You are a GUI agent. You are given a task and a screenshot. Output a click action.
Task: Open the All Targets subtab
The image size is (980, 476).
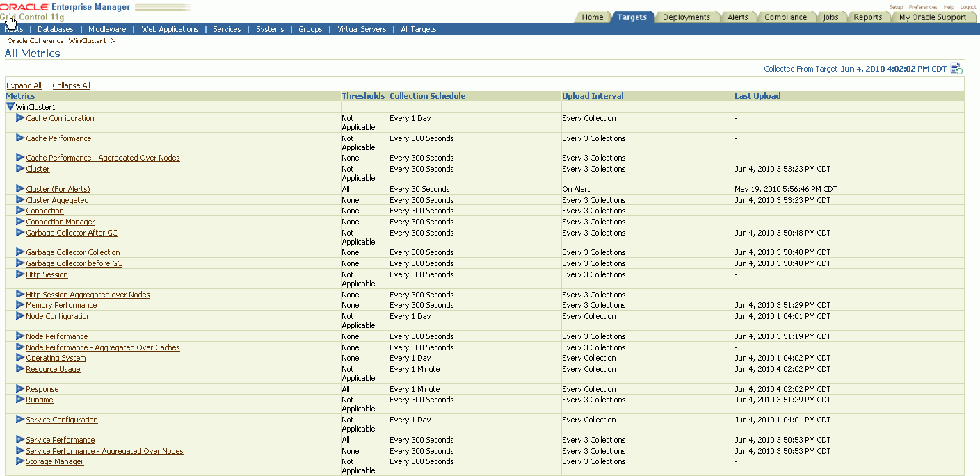419,29
